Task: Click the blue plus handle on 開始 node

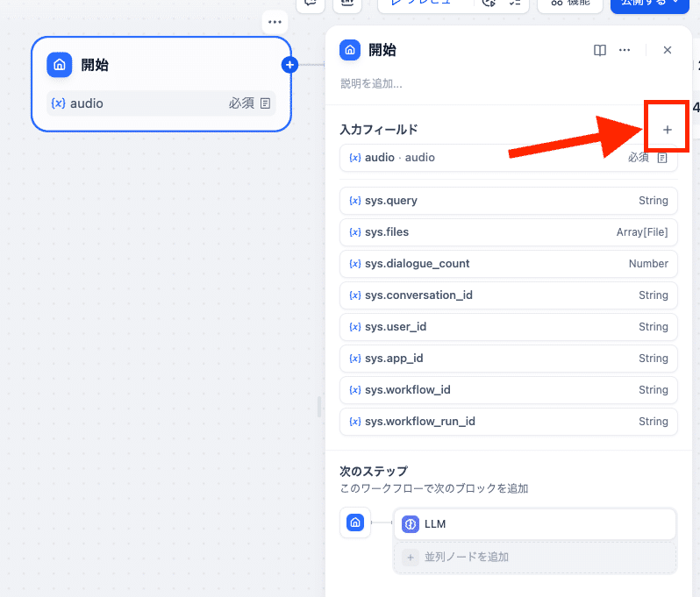Action: (290, 65)
